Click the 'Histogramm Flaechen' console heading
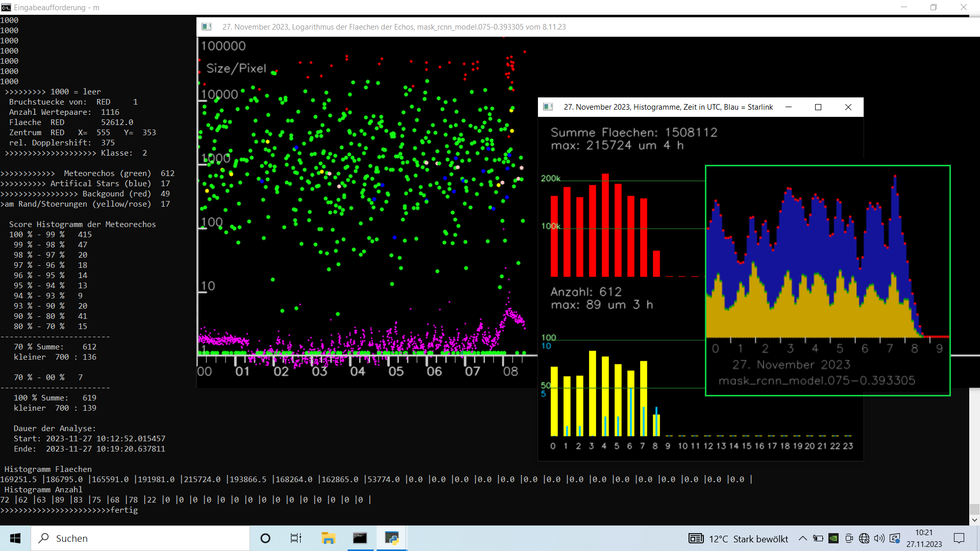 pyautogui.click(x=48, y=469)
